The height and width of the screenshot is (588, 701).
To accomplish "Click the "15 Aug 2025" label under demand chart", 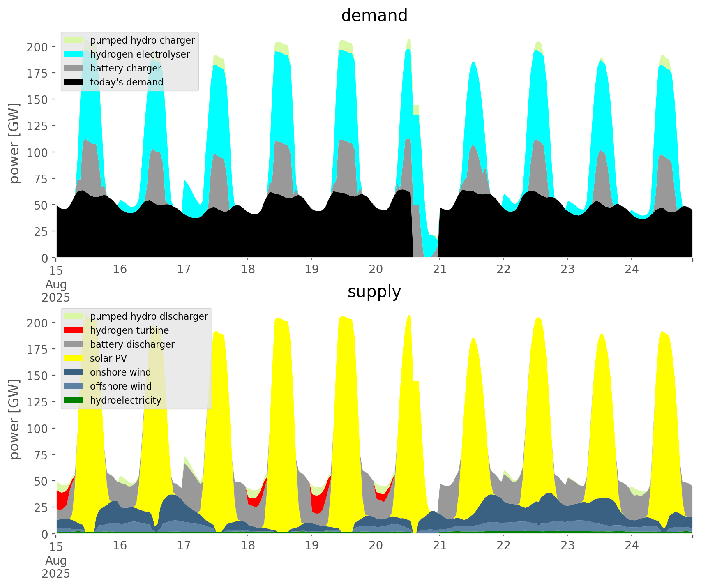I will pyautogui.click(x=56, y=284).
